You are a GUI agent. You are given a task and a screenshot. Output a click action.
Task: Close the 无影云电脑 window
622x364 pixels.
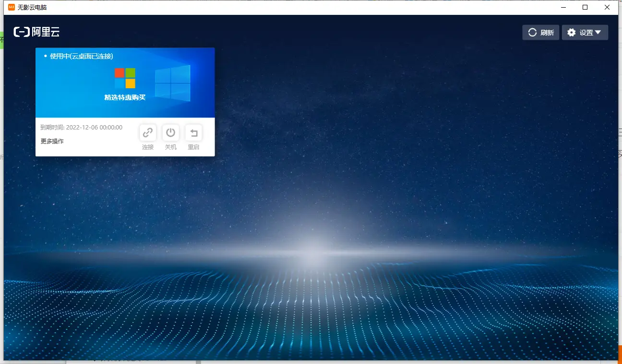point(607,7)
